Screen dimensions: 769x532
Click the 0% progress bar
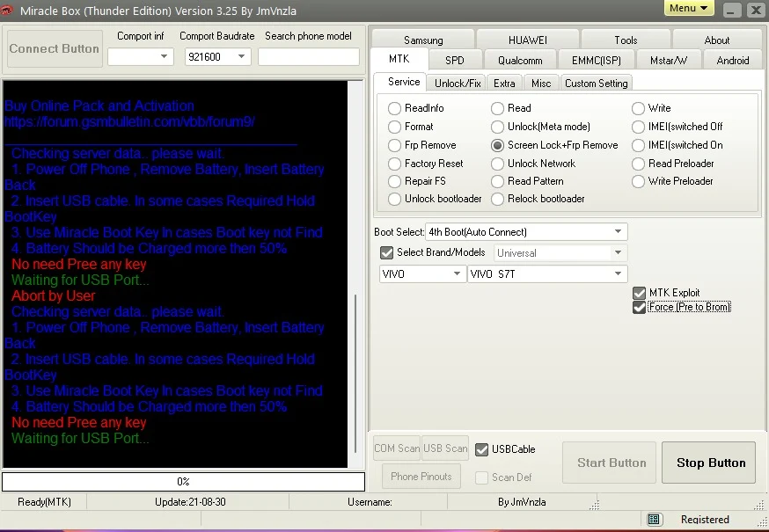click(x=183, y=482)
